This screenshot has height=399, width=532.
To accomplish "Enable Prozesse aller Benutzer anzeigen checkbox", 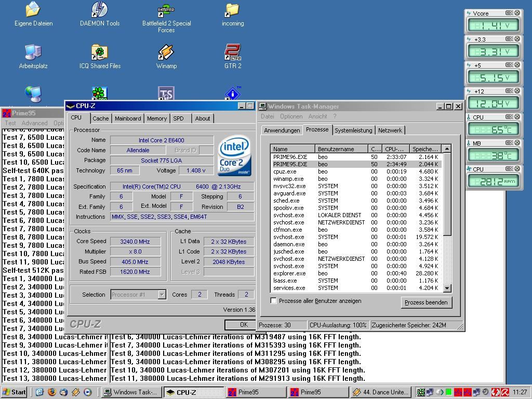I will [273, 301].
